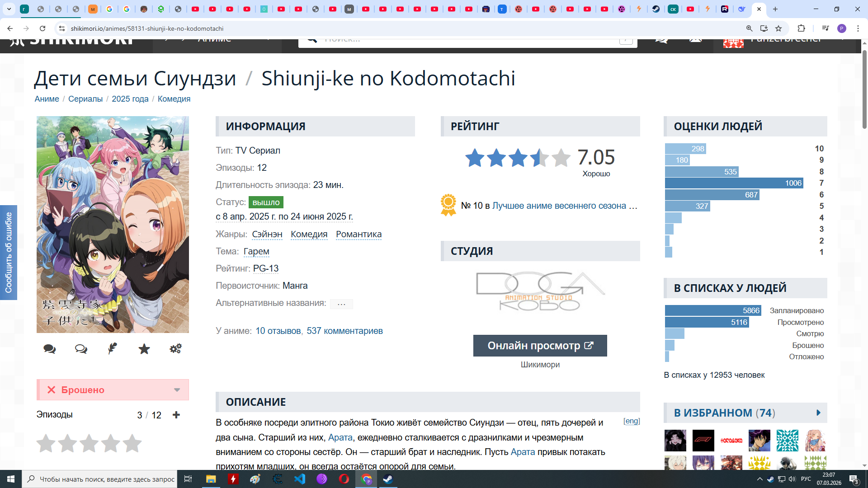
Task: Open Task View on the taskbar
Action: click(x=188, y=479)
